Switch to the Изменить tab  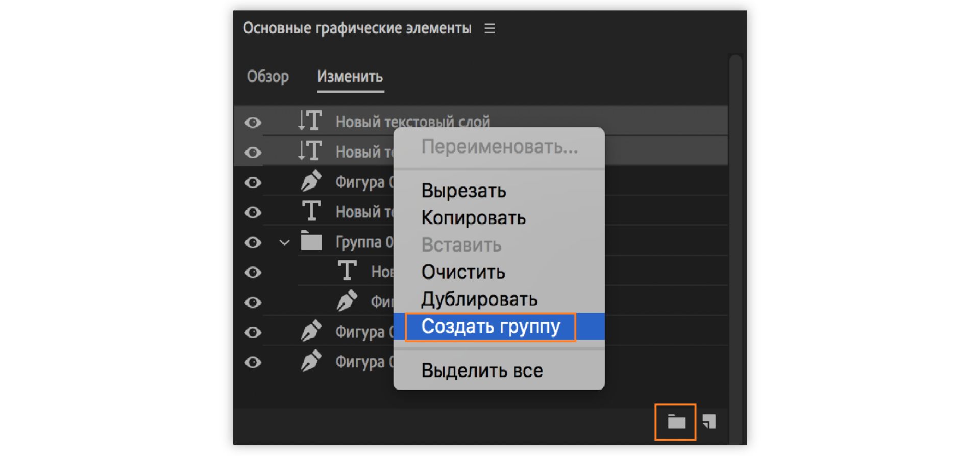350,77
